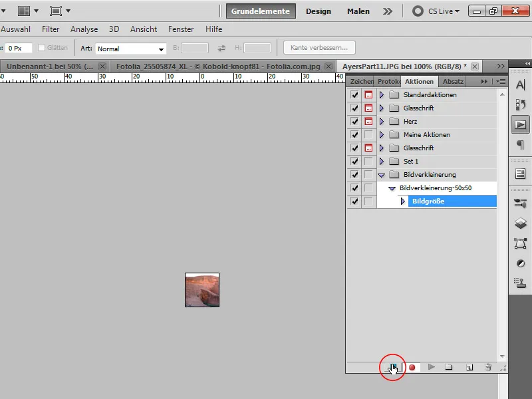This screenshot has width=532, height=399.
Task: Switch to the Absatz panel tab
Action: pos(453,81)
